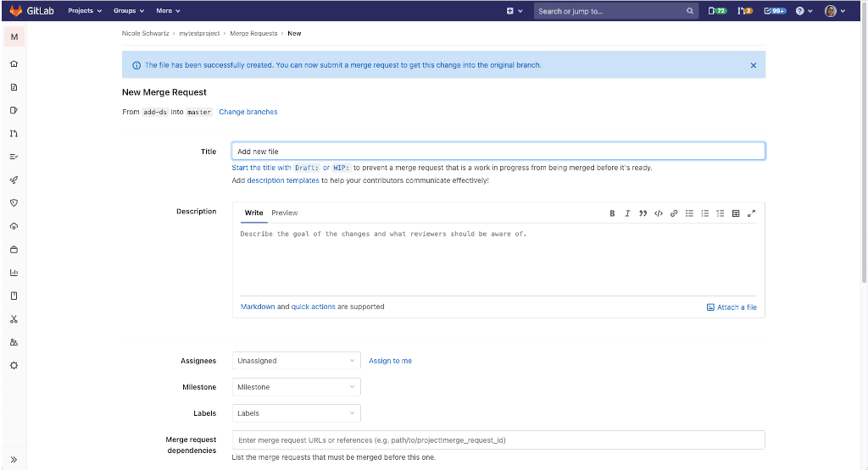Open the Groups menu

129,10
